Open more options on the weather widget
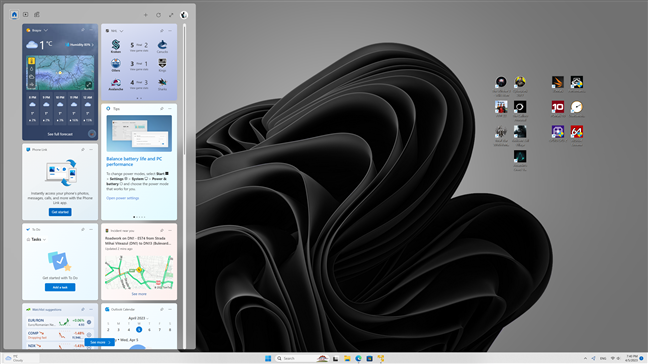The image size is (648, 364). 91,30
